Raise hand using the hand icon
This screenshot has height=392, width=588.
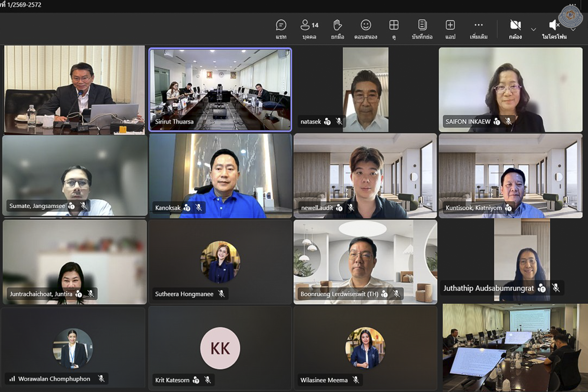coord(337,25)
